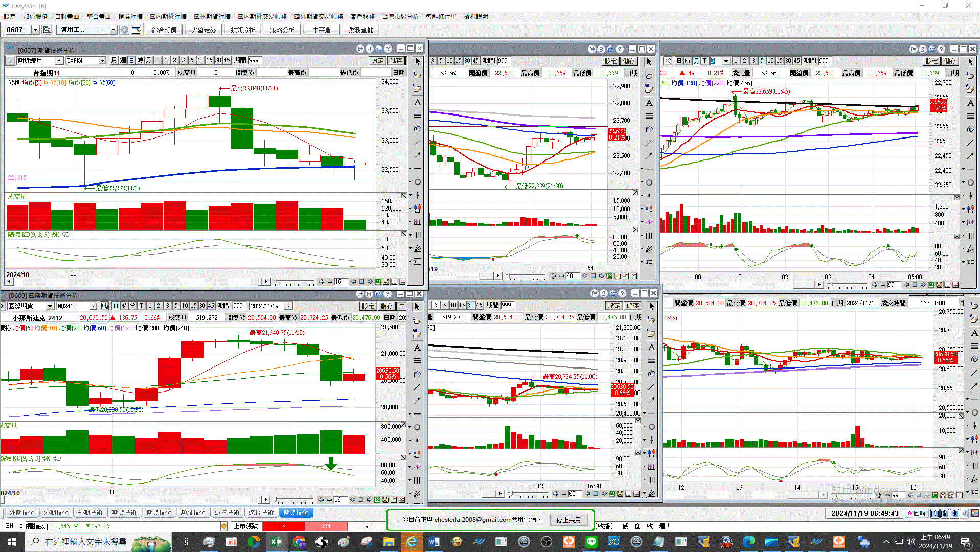
Task: Click the eraser tool in top-left chart
Action: [x=417, y=75]
